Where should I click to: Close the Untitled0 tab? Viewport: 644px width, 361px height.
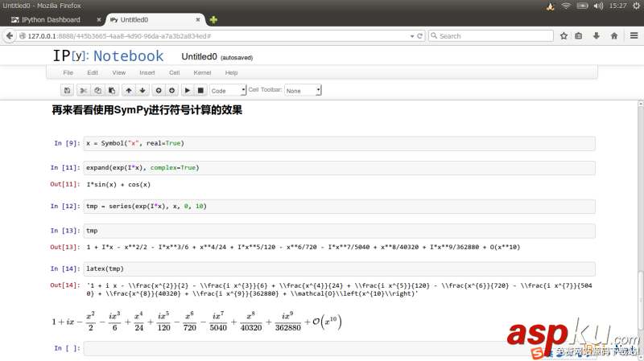(198, 19)
